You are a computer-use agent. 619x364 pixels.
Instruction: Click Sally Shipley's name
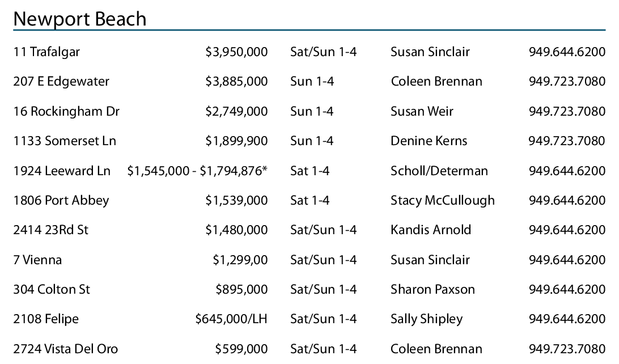(426, 319)
